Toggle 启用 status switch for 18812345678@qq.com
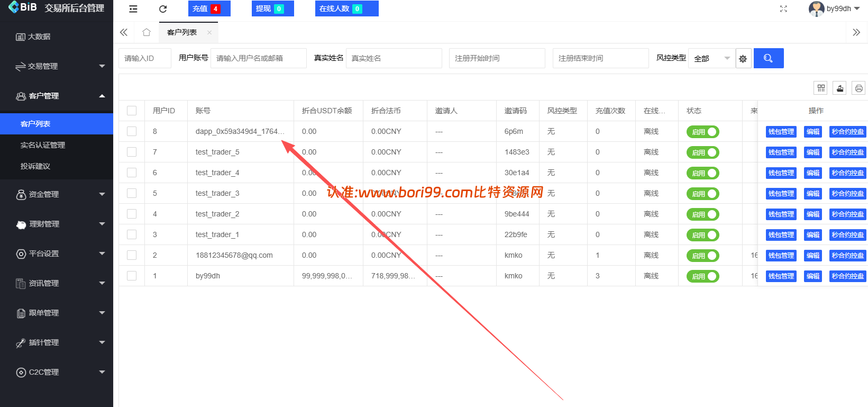The image size is (868, 407). [702, 256]
